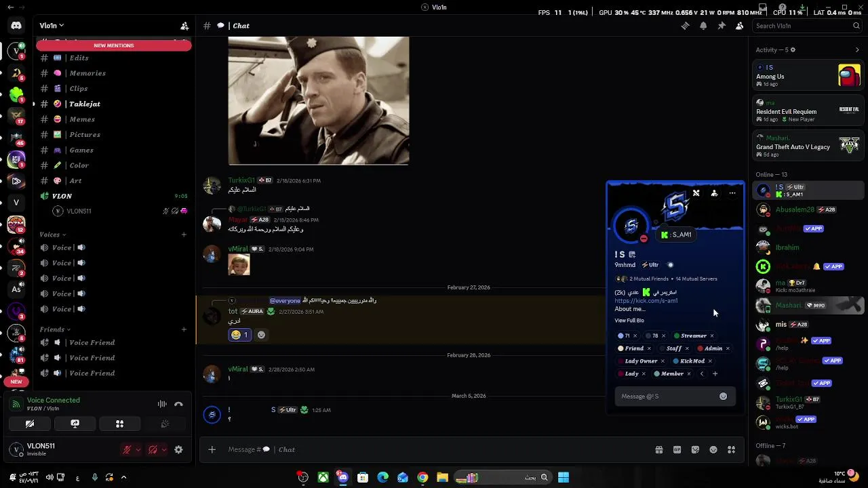Collapse the Friends category

point(56,329)
